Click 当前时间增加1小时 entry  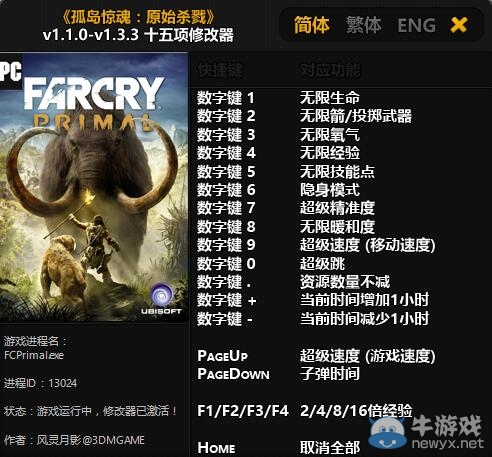364,300
